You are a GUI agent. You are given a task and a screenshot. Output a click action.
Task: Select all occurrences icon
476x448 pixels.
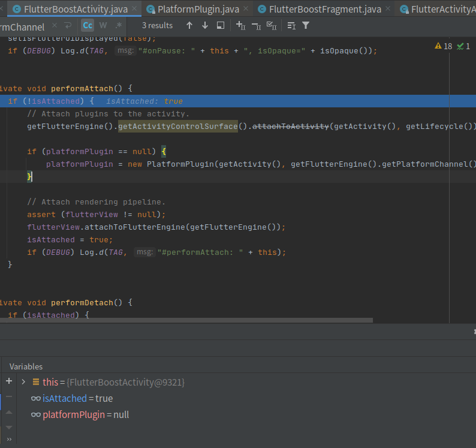272,26
